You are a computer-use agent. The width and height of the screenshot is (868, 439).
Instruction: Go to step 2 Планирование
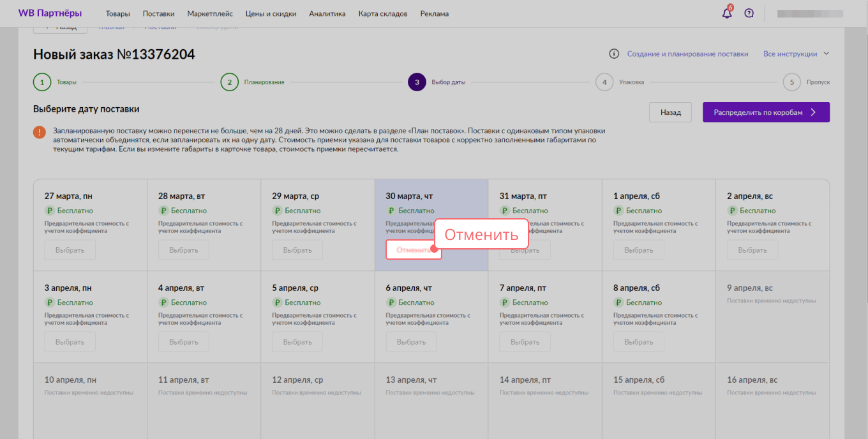(x=230, y=82)
